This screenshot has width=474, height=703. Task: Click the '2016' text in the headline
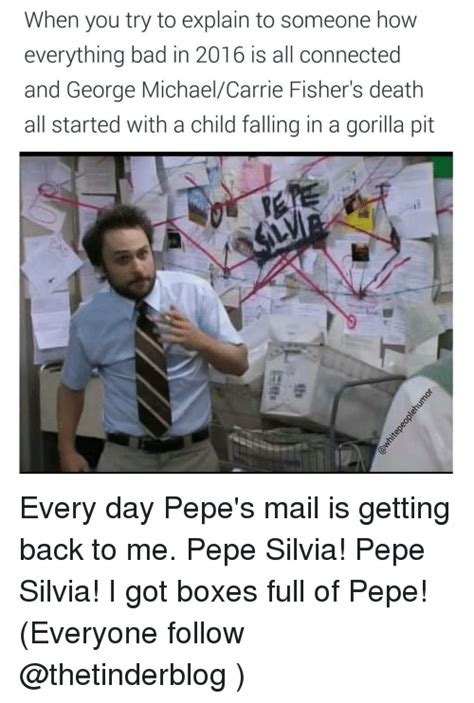tap(220, 55)
